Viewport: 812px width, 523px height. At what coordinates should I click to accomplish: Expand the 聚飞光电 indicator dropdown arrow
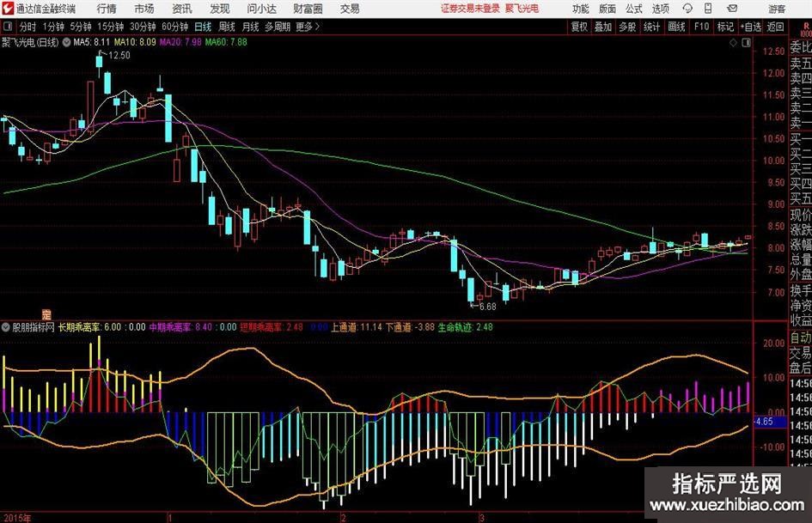66,42
